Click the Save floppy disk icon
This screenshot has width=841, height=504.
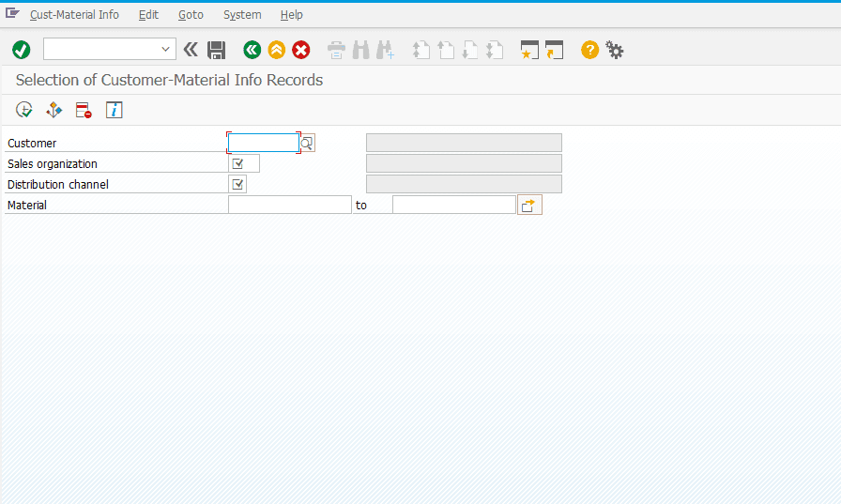pyautogui.click(x=216, y=50)
